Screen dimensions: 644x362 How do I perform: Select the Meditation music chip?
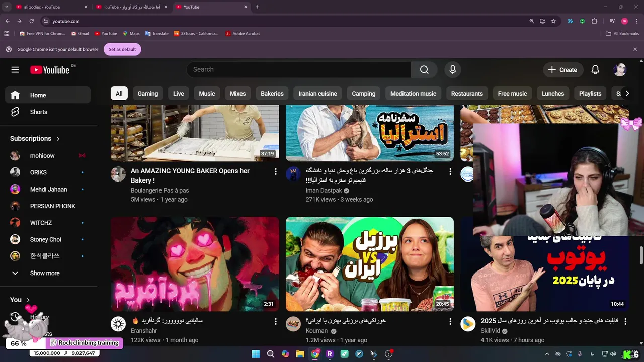point(414,94)
